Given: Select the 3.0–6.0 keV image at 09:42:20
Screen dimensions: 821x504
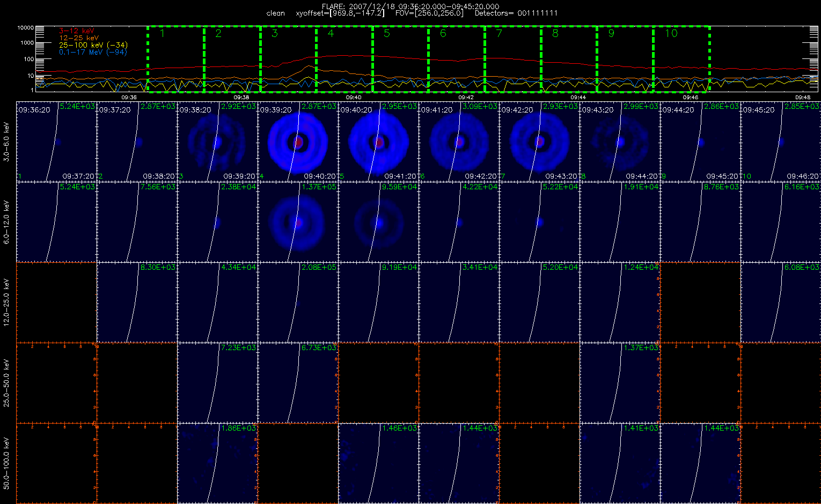Looking at the screenshot, I should 539,141.
